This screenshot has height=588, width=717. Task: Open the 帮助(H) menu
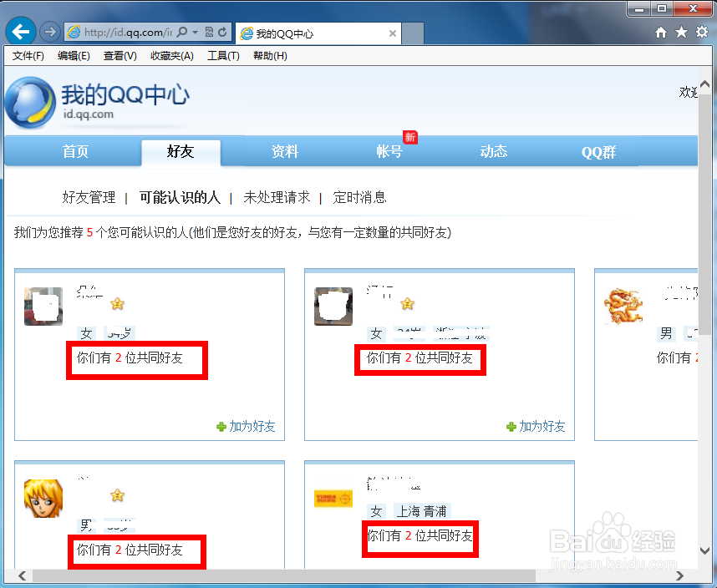point(270,56)
